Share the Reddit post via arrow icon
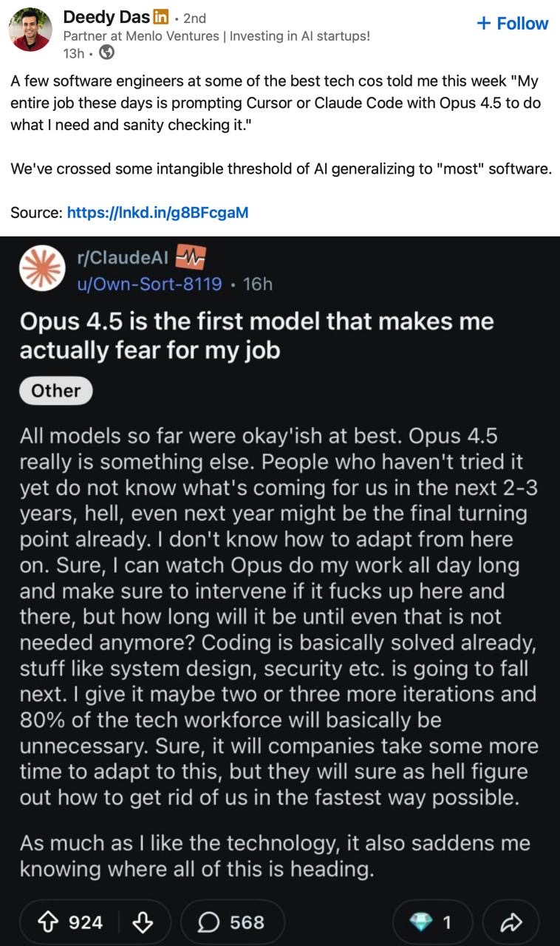Viewport: 560px width, 946px height. [511, 922]
